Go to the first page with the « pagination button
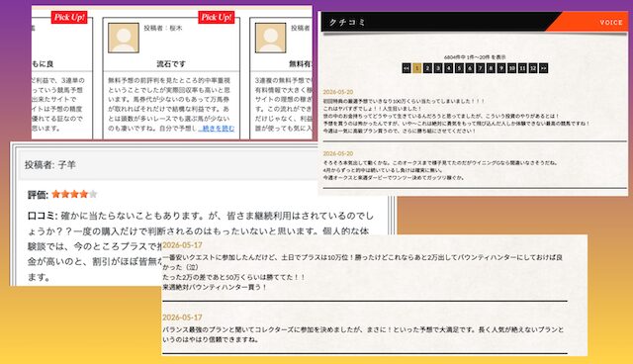The width and height of the screenshot is (633, 364). click(x=407, y=68)
